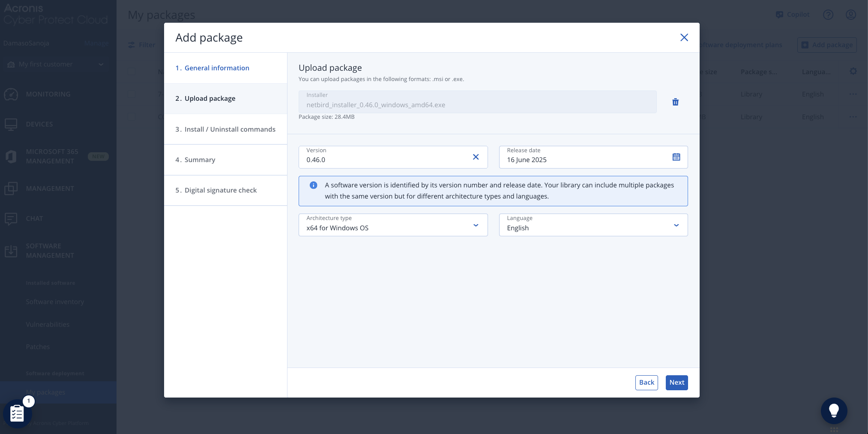
Task: Open the account profile icon
Action: coord(851,14)
